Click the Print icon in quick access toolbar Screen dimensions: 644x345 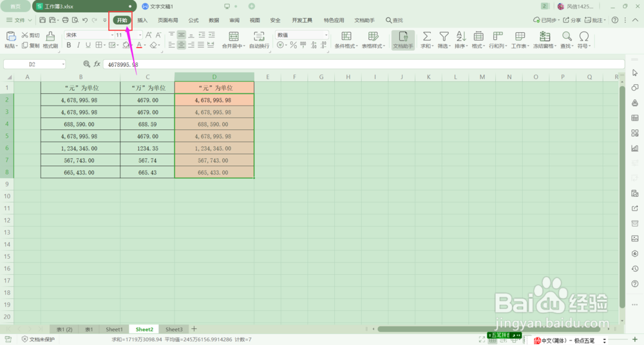pyautogui.click(x=65, y=20)
